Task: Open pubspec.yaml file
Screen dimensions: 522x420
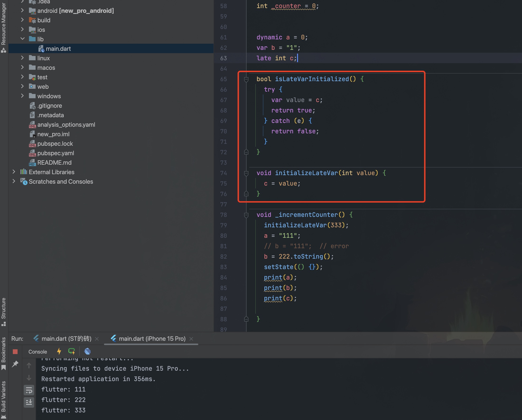Action: tap(56, 153)
